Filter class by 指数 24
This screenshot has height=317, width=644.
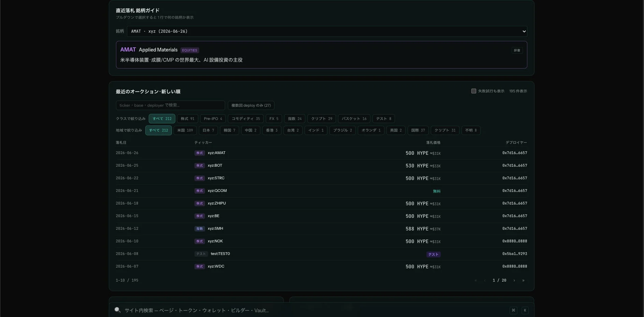click(x=295, y=119)
